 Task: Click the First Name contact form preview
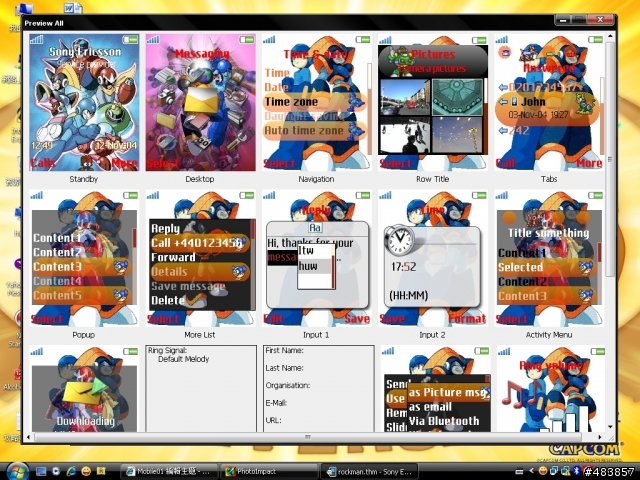tap(318, 389)
